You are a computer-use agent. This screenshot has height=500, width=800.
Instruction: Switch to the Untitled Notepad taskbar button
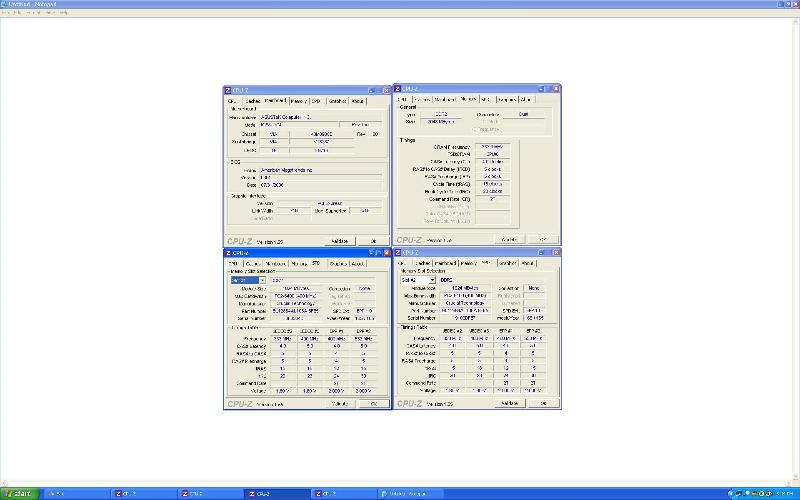(411, 494)
